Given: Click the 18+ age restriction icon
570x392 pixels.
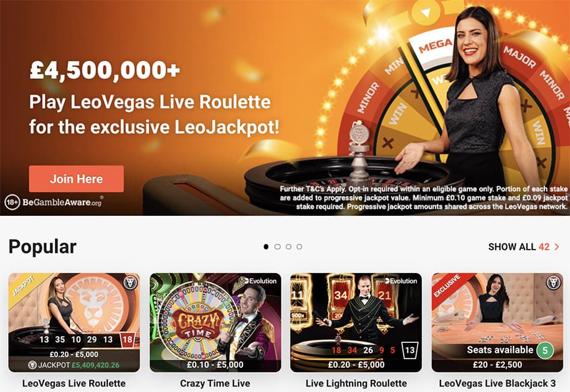Looking at the screenshot, I should (12, 202).
